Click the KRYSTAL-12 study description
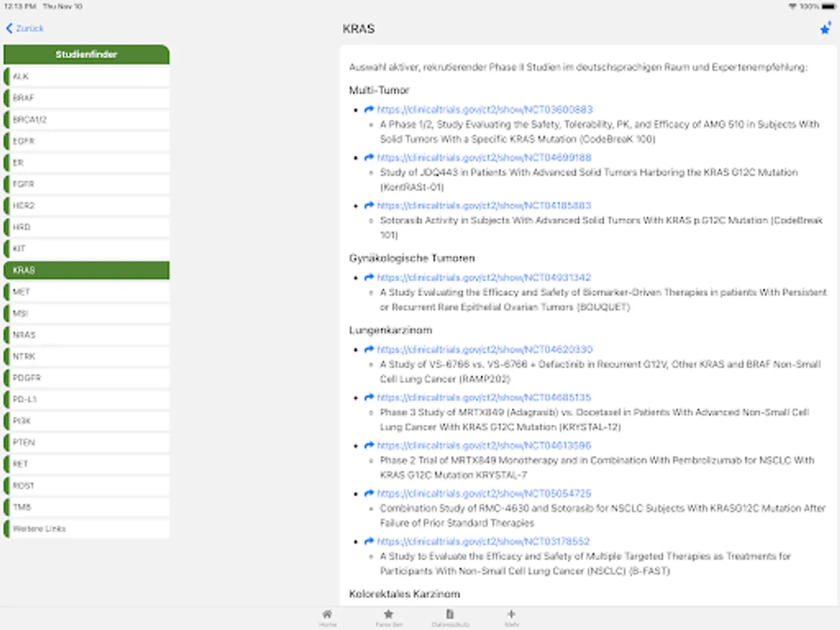This screenshot has height=630, width=840. [594, 419]
